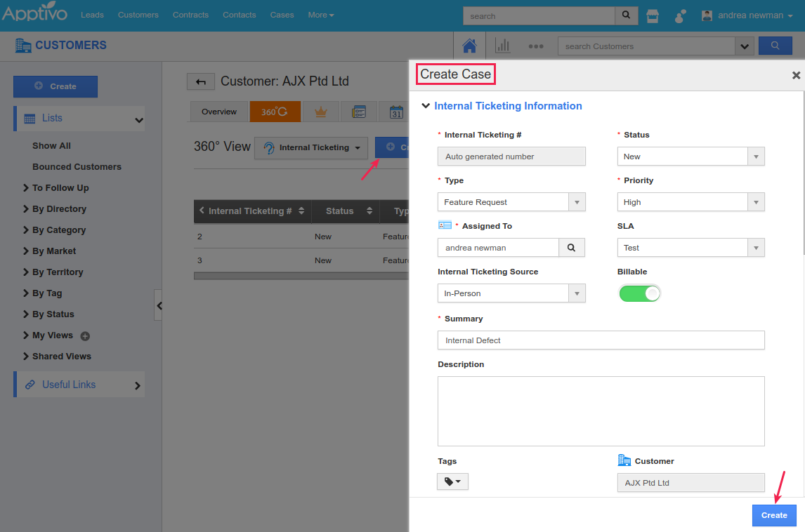Click the blue Create button in sidebar
805x532 pixels.
55,86
